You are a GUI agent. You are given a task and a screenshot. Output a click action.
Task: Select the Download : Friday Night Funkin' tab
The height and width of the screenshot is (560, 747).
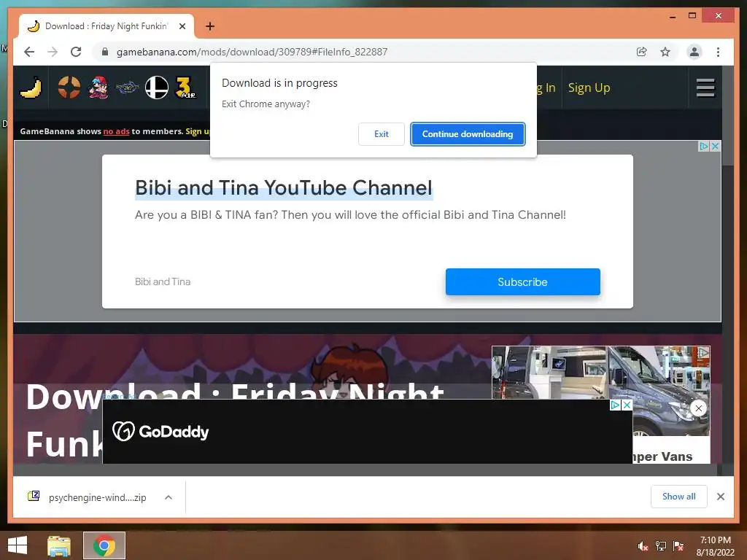[107, 26]
